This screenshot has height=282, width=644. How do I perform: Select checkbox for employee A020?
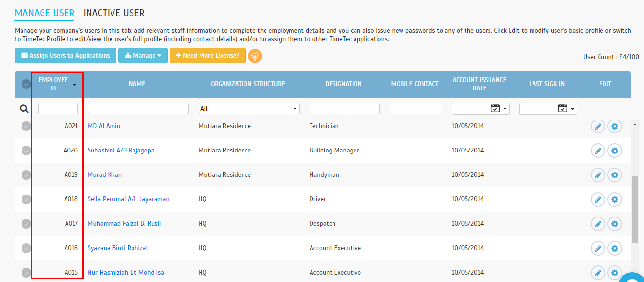click(x=26, y=151)
